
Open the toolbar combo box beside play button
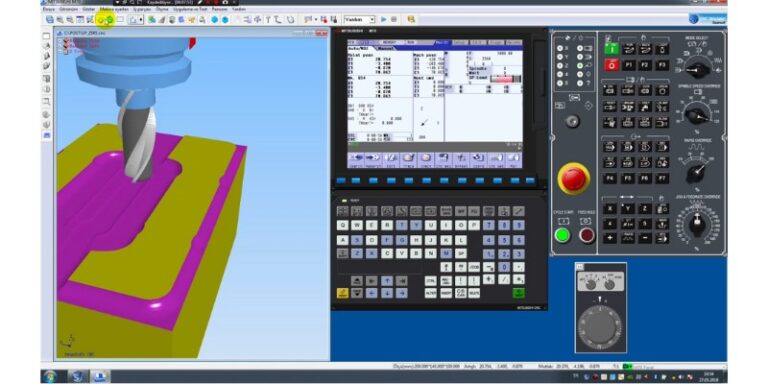pos(360,20)
